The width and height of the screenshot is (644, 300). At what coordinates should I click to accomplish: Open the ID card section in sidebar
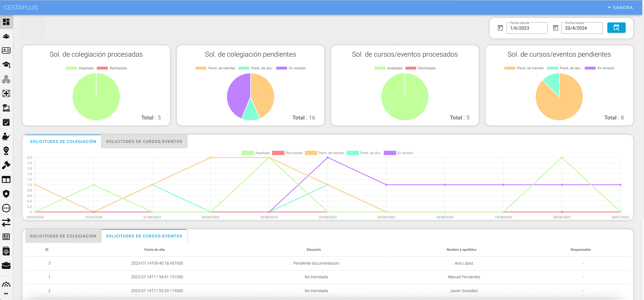pos(6,50)
